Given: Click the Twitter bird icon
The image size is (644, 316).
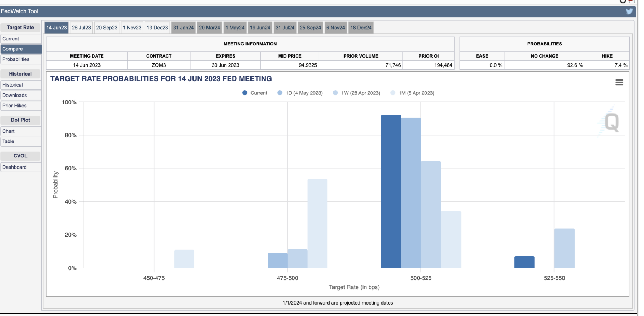Looking at the screenshot, I should coord(629,11).
